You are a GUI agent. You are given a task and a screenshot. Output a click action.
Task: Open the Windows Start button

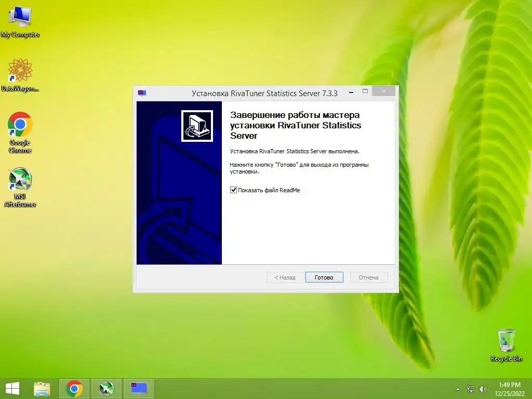click(x=12, y=389)
